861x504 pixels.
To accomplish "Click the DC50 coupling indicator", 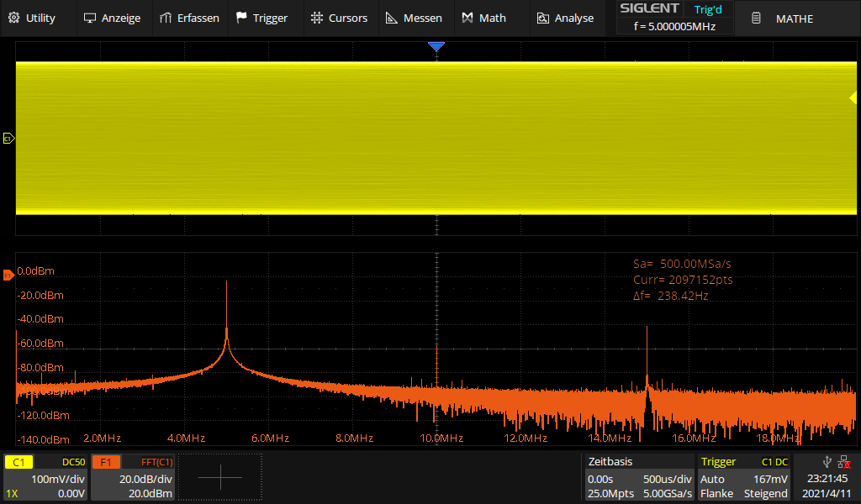I will [74, 462].
